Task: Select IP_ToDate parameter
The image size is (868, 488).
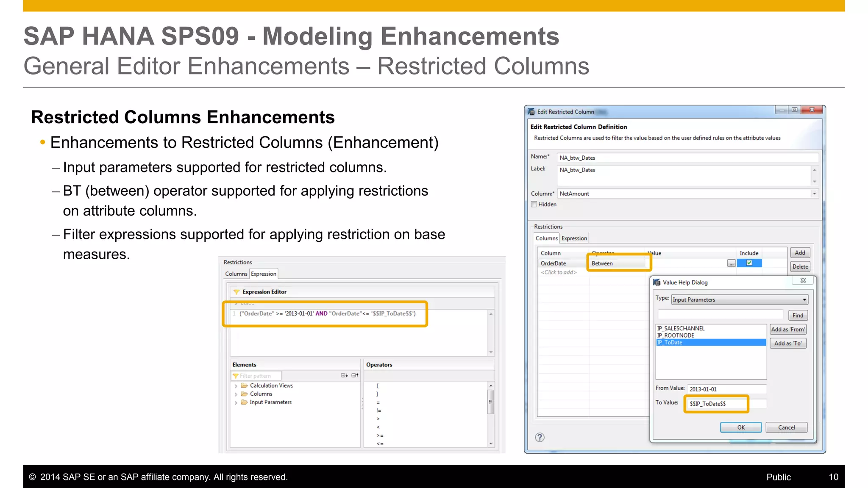Action: (x=711, y=343)
